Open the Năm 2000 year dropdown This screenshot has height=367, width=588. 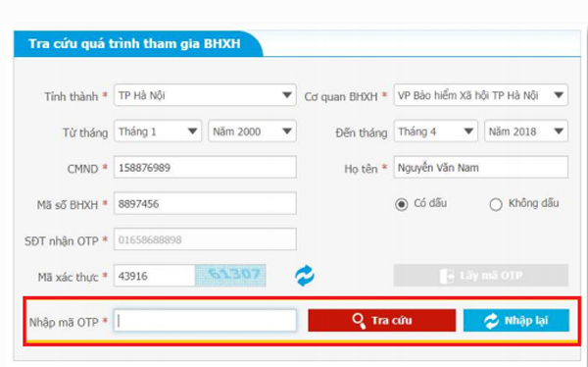coord(253,131)
